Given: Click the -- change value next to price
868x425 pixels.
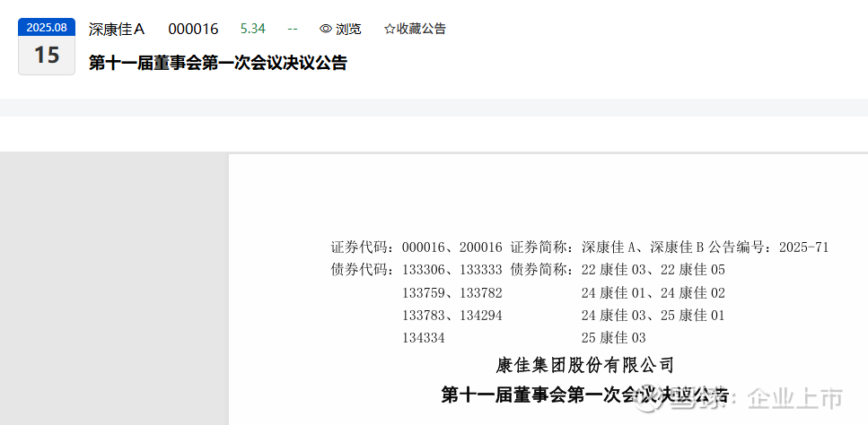Looking at the screenshot, I should (293, 29).
